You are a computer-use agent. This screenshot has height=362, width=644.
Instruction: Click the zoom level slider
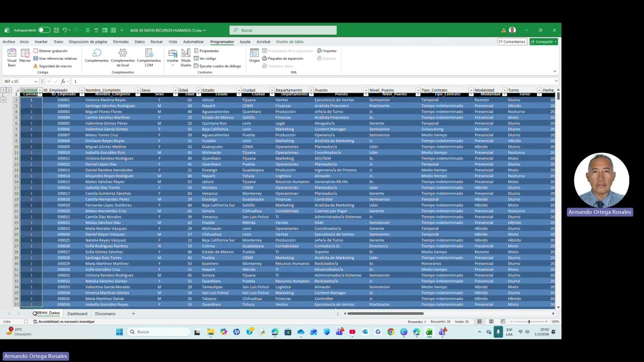tap(529, 322)
